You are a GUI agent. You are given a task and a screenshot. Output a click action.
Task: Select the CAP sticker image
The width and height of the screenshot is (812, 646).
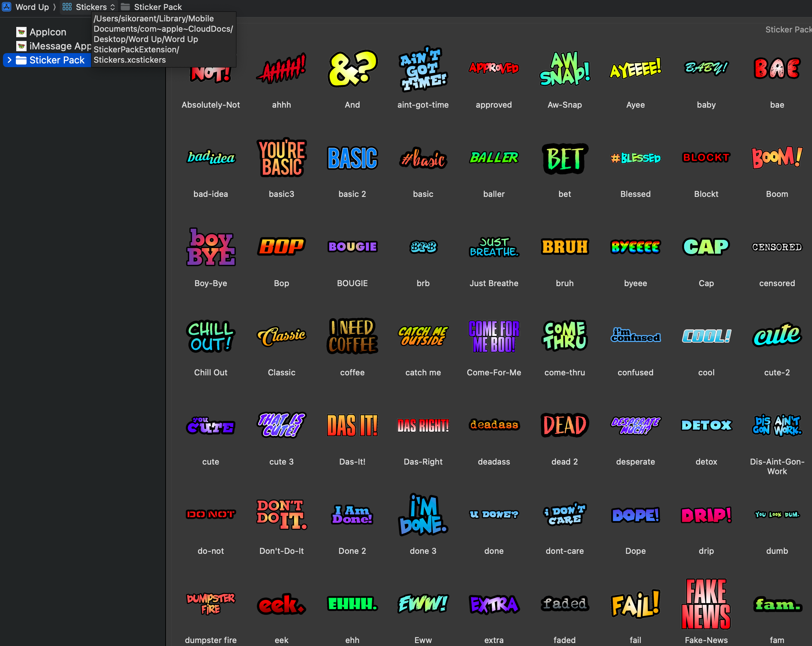(706, 247)
